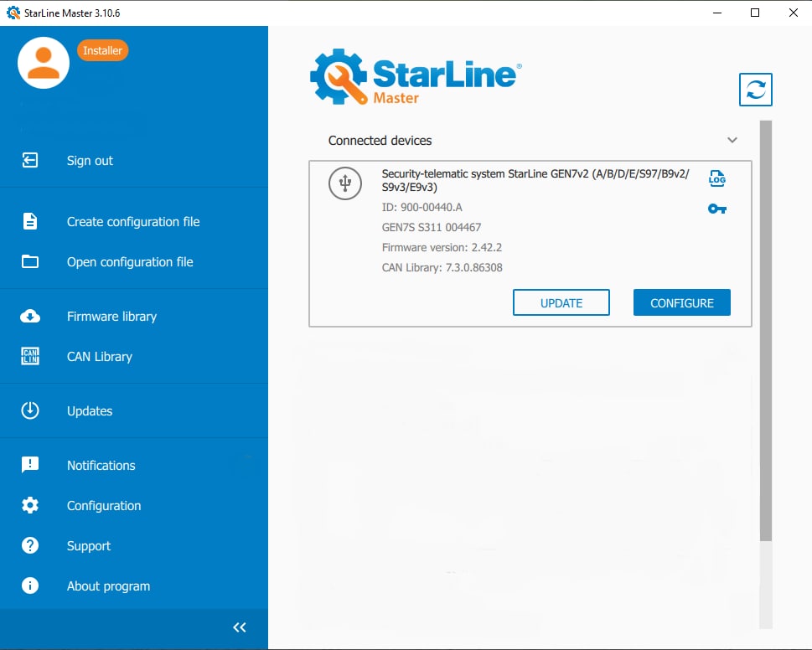This screenshot has width=812, height=650.
Task: Open About program
Action: (108, 586)
